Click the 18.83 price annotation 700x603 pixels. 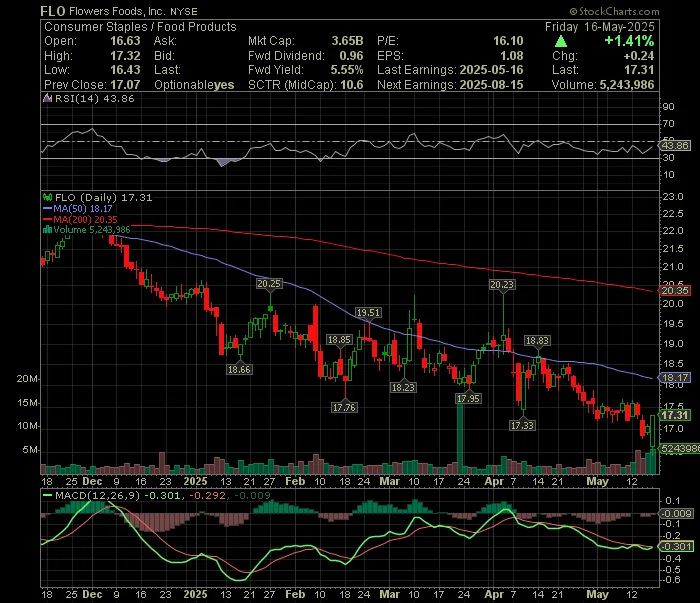click(537, 341)
